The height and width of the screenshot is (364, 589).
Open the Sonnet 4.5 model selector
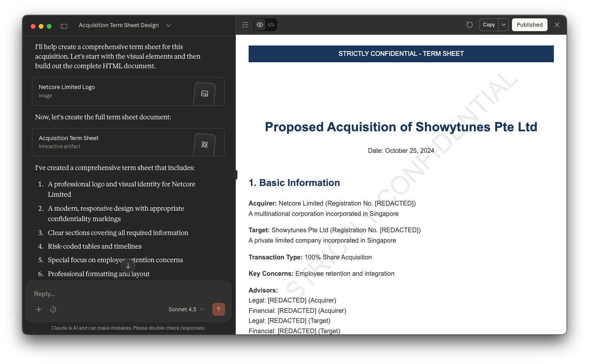pos(186,309)
